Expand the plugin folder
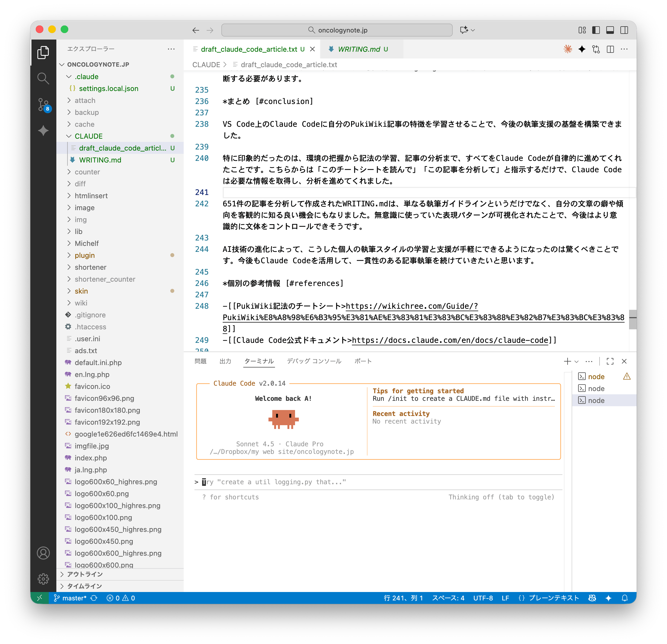The height and width of the screenshot is (644, 667). 85,255
